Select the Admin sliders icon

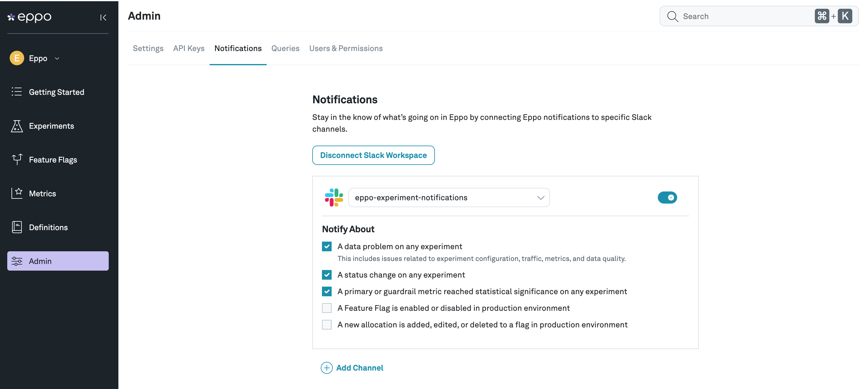pos(17,261)
